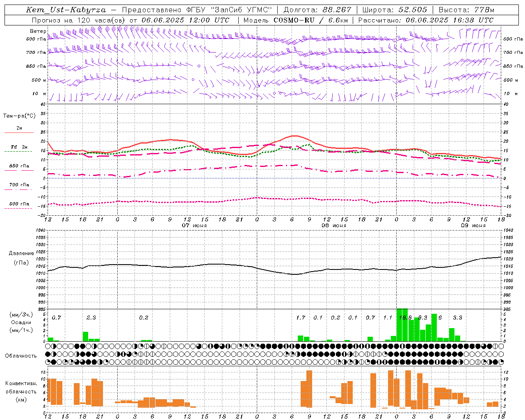
Task: Select the 1.7 precipitation total
Action: tap(301, 317)
